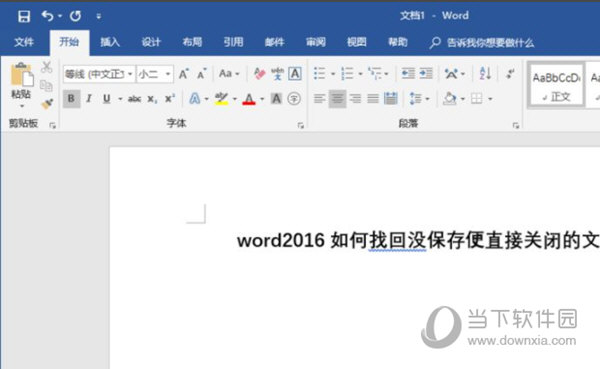600x369 pixels.
Task: Click the phonetic guide 拼音 icon
Action: [x=277, y=73]
